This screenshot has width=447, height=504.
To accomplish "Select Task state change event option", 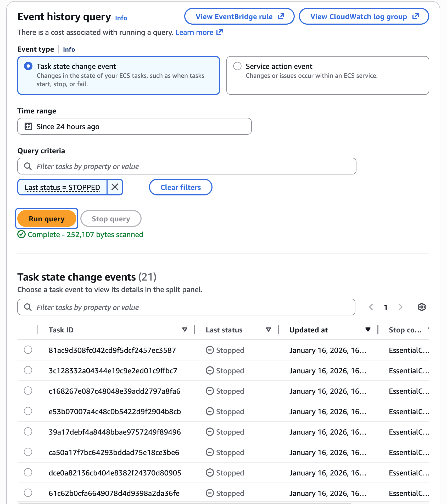I will pyautogui.click(x=28, y=66).
